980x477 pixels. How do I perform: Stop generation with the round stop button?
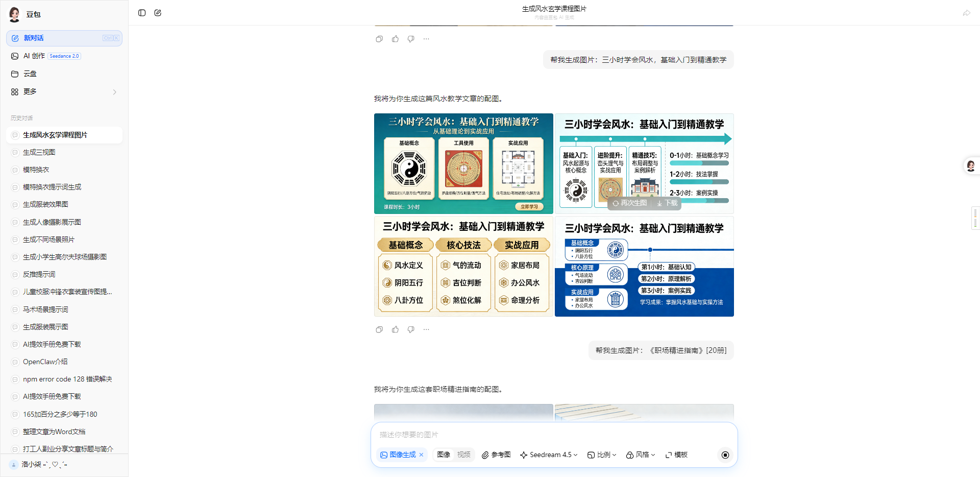(x=725, y=455)
